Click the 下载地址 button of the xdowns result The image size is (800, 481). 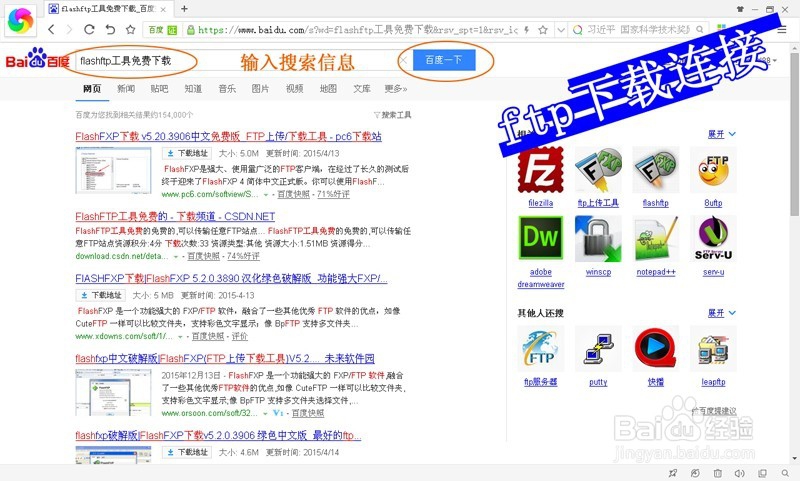(101, 295)
